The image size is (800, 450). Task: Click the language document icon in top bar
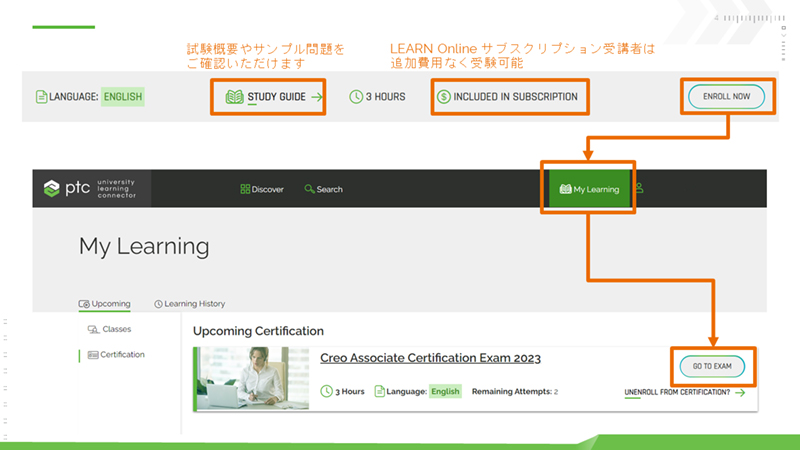point(41,97)
